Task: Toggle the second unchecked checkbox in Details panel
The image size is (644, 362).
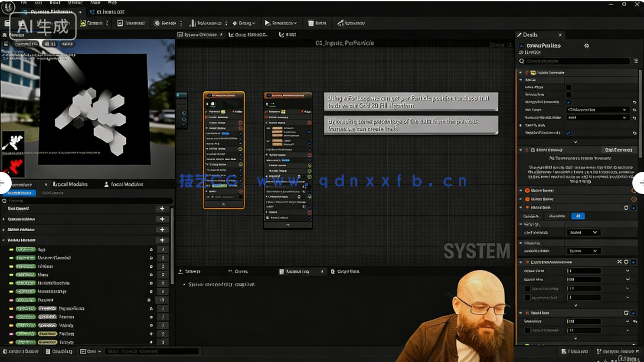Action: click(569, 95)
